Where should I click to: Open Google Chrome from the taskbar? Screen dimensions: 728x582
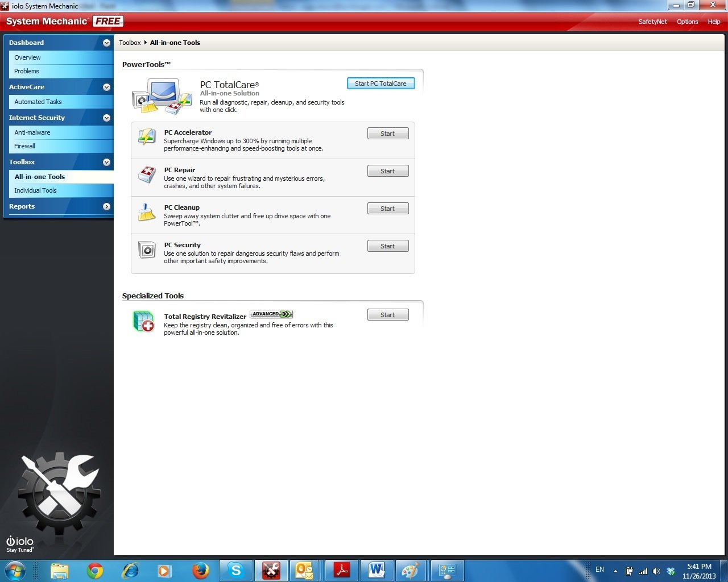pyautogui.click(x=95, y=571)
